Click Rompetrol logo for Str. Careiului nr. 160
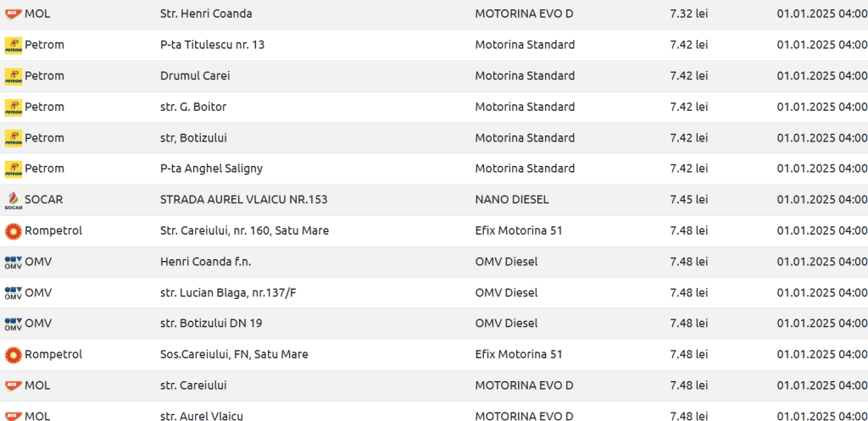Viewport: 868px width, 421px height. point(14,230)
